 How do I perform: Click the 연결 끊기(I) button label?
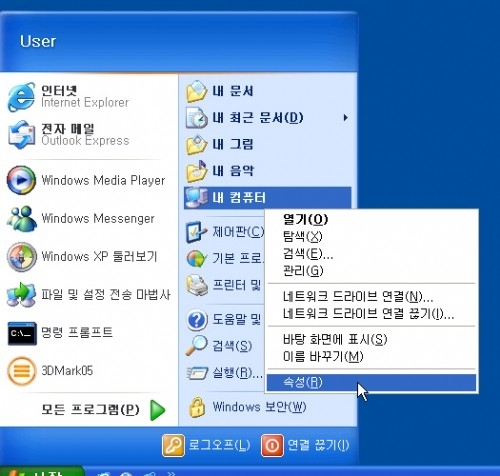click(318, 445)
